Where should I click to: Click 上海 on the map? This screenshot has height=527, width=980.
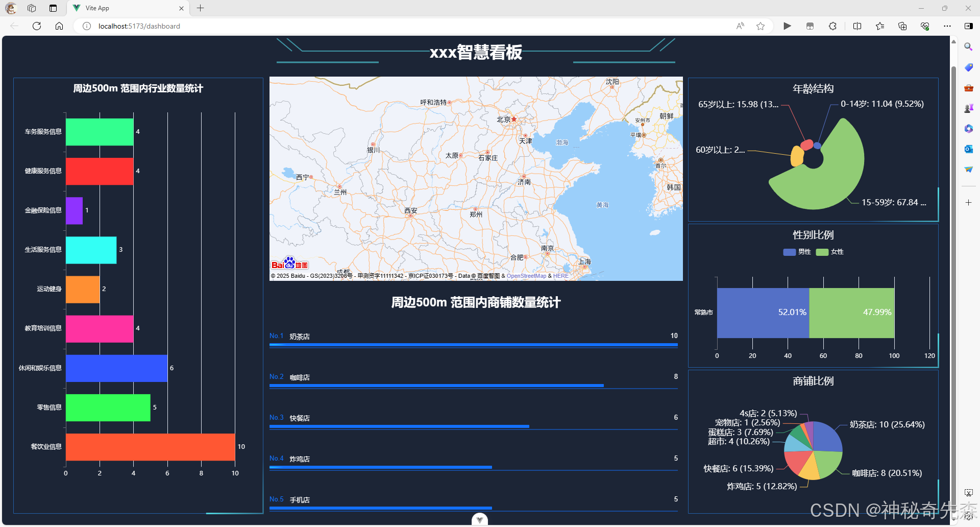tap(584, 262)
